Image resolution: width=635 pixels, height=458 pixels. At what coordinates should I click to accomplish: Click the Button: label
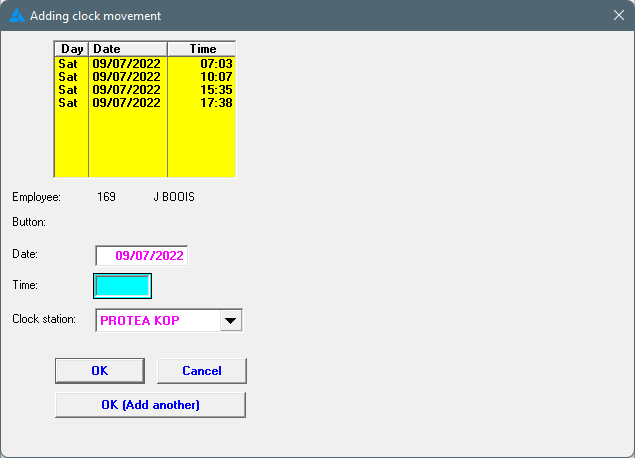pyautogui.click(x=29, y=222)
